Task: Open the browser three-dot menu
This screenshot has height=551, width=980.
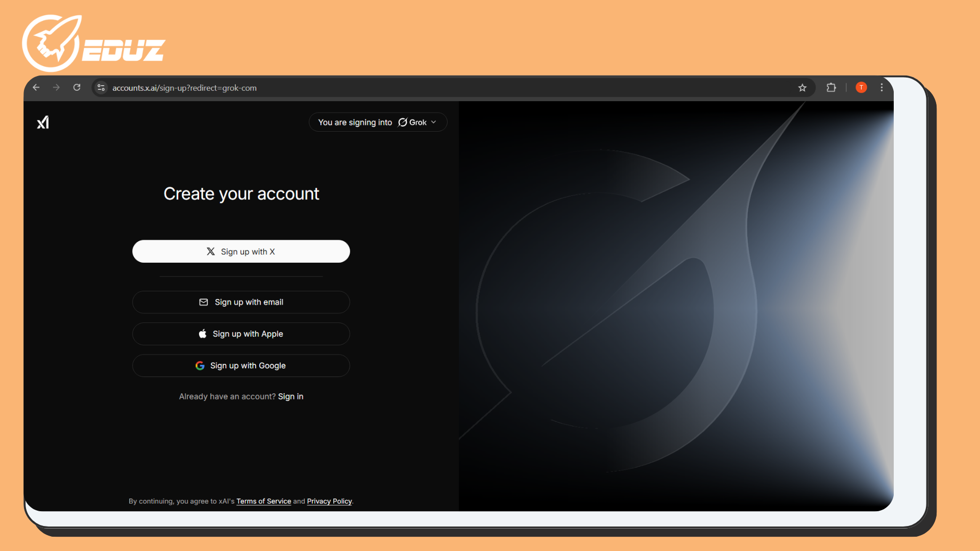Action: point(881,88)
